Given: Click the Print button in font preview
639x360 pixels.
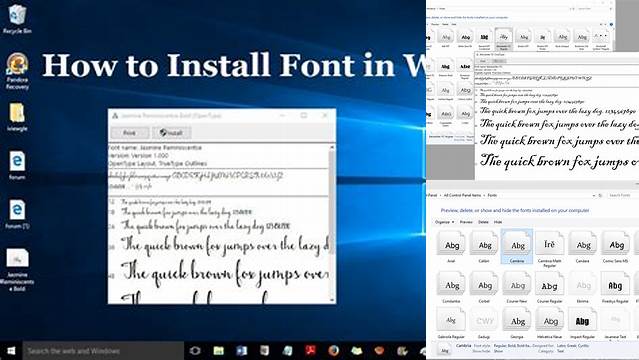Looking at the screenshot, I should 130,133.
